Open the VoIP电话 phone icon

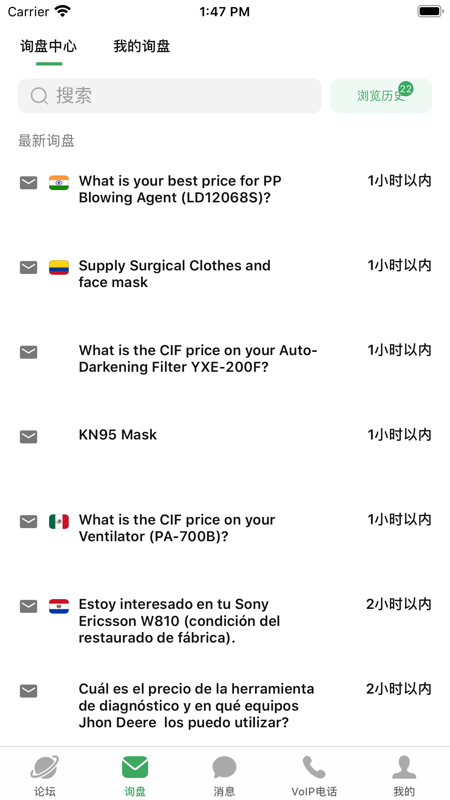coord(314,767)
